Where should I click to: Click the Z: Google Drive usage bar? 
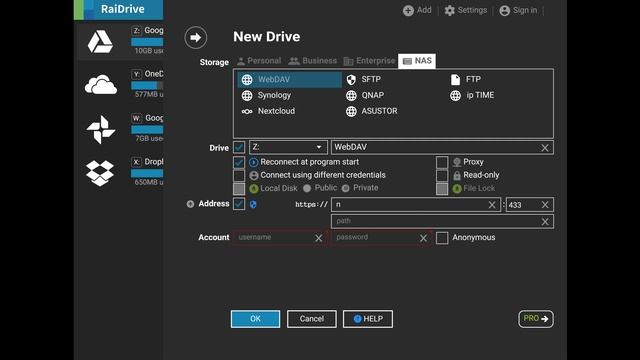(x=147, y=42)
